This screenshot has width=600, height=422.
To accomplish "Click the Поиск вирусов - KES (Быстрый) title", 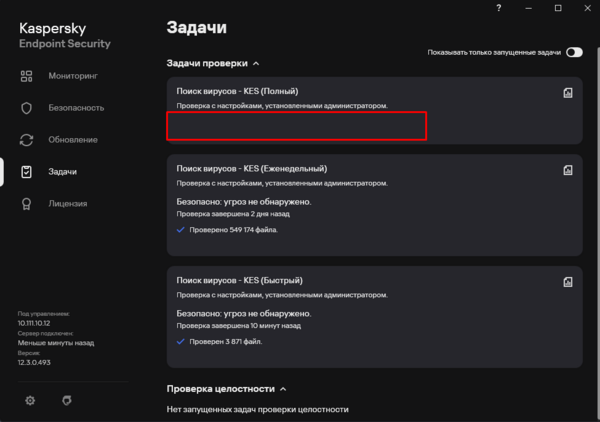I will coord(239,280).
